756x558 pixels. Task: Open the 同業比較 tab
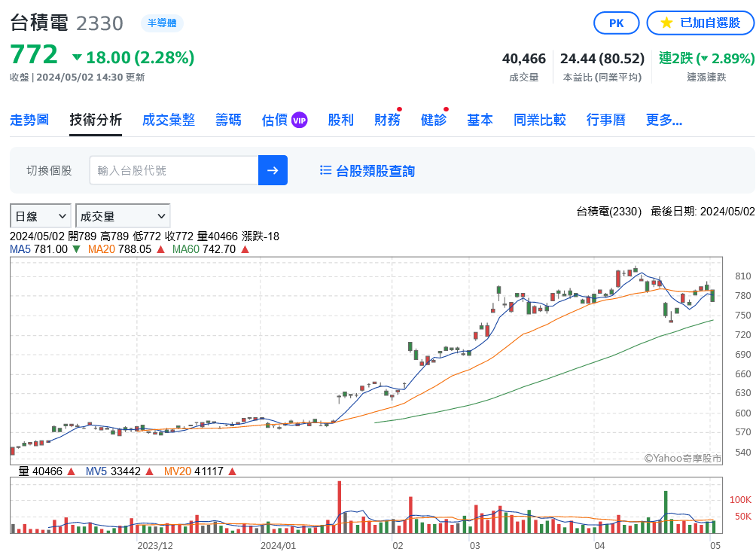tap(540, 120)
